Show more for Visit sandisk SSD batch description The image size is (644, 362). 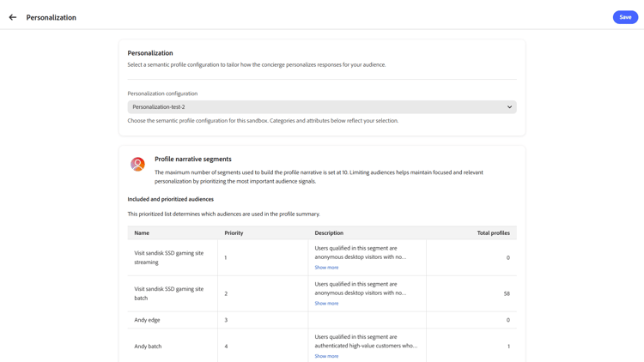[x=326, y=304]
